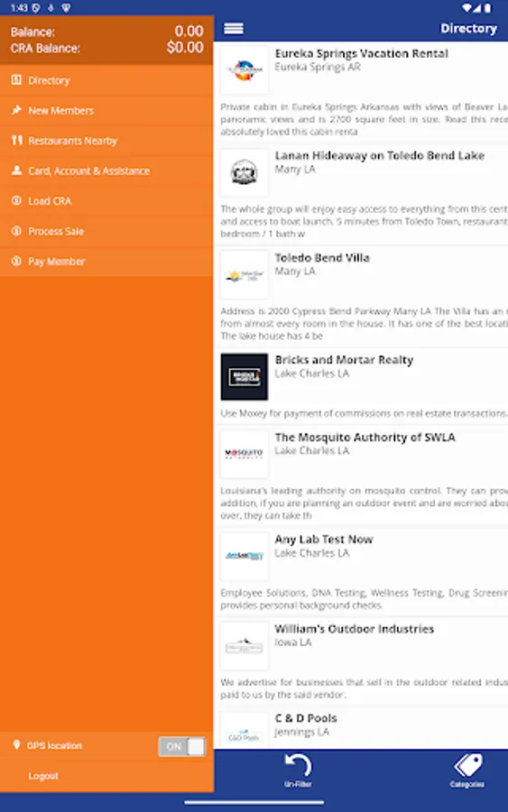This screenshot has height=812, width=508.
Task: Click the Load CRA dollar icon
Action: [x=16, y=200]
